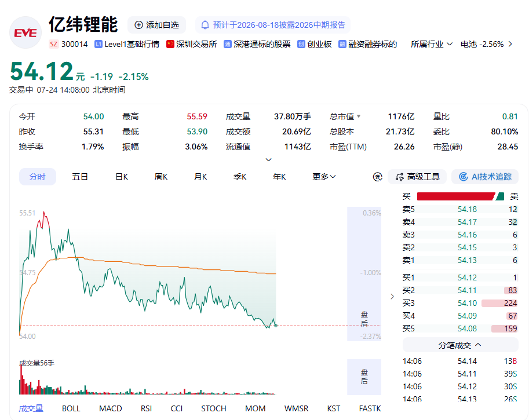The width and height of the screenshot is (529, 420).
Task: Click the 卖4 row at 54.17
Action: click(460, 222)
